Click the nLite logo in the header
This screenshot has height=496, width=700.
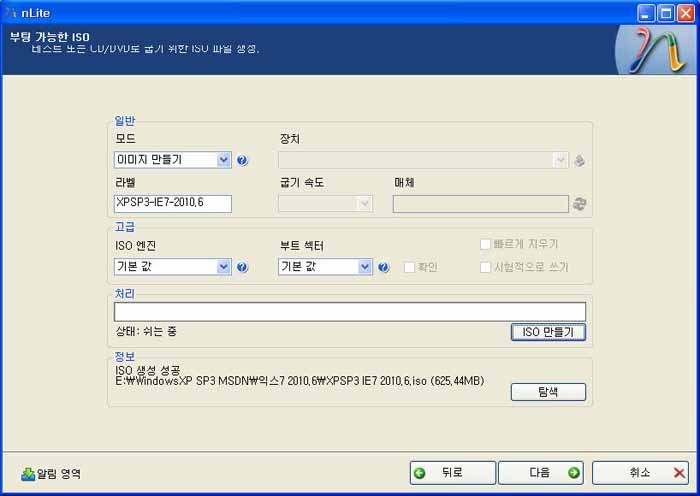pyautogui.click(x=655, y=50)
